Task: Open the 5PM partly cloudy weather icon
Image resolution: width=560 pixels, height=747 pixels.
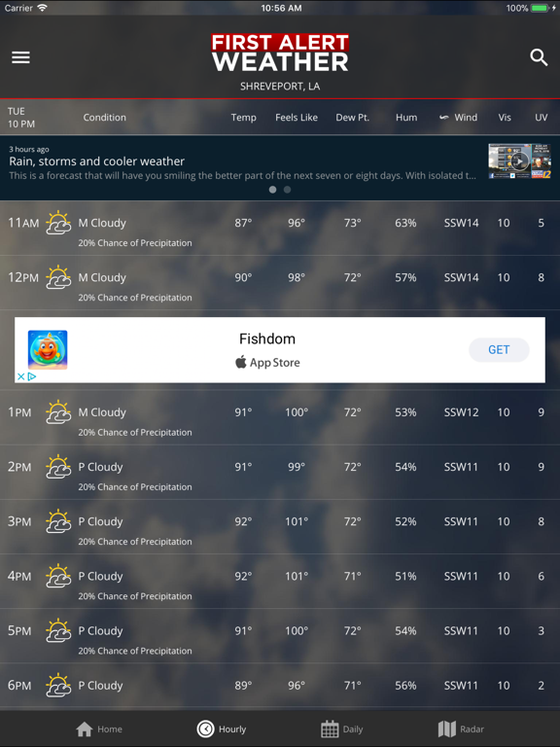Action: [58, 630]
